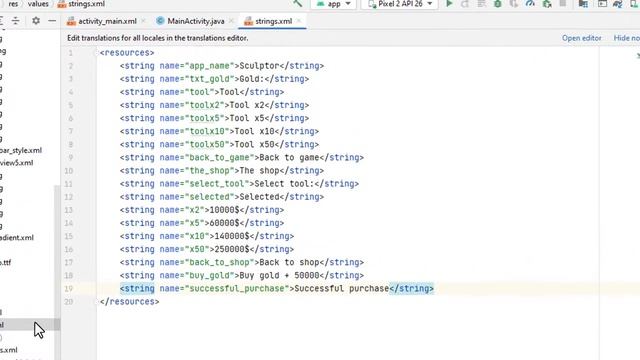Click line number 19 in the gutter
The width and height of the screenshot is (640, 360).
[x=69, y=288]
